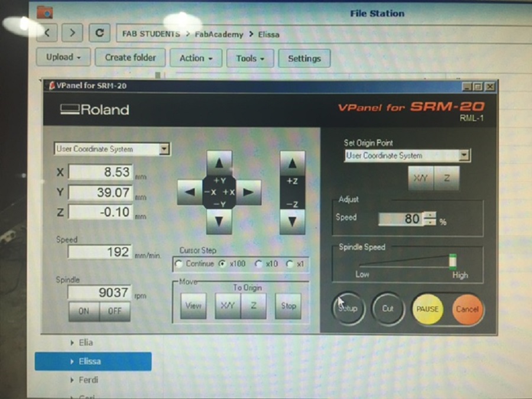Viewport: 532px width, 399px height.
Task: Jog the machine in the -X direction
Action: pos(190,192)
